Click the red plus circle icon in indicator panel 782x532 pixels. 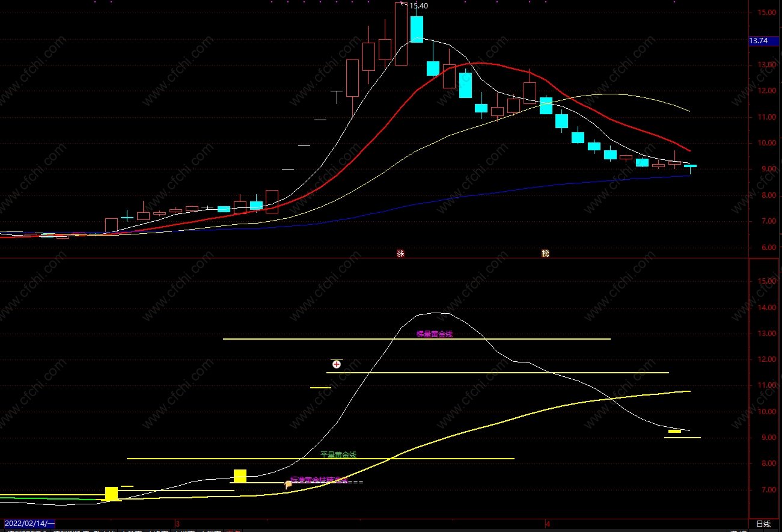click(337, 364)
